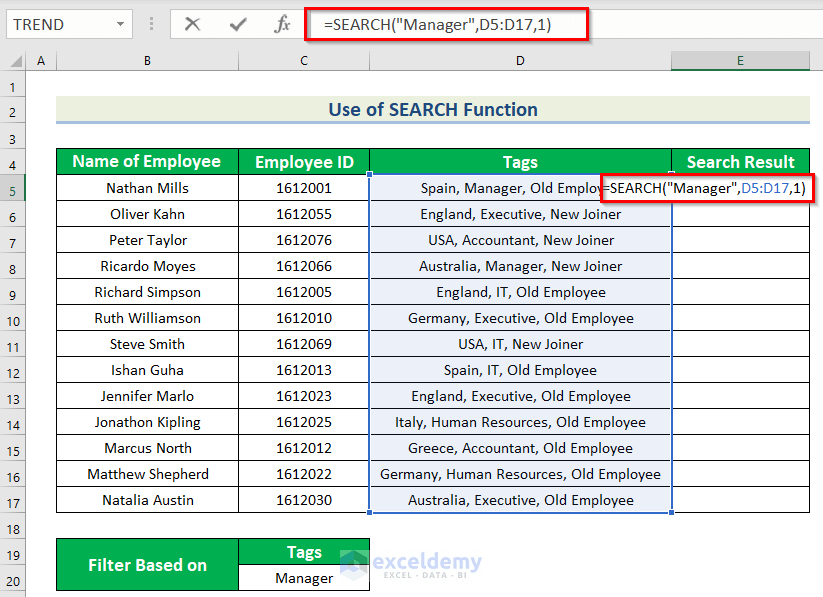The height and width of the screenshot is (597, 823).
Task: Click the cell containing Nathan Mills
Action: point(147,187)
